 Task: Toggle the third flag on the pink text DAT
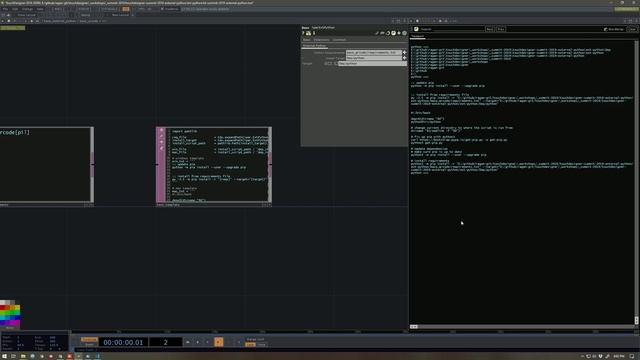(x=162, y=142)
